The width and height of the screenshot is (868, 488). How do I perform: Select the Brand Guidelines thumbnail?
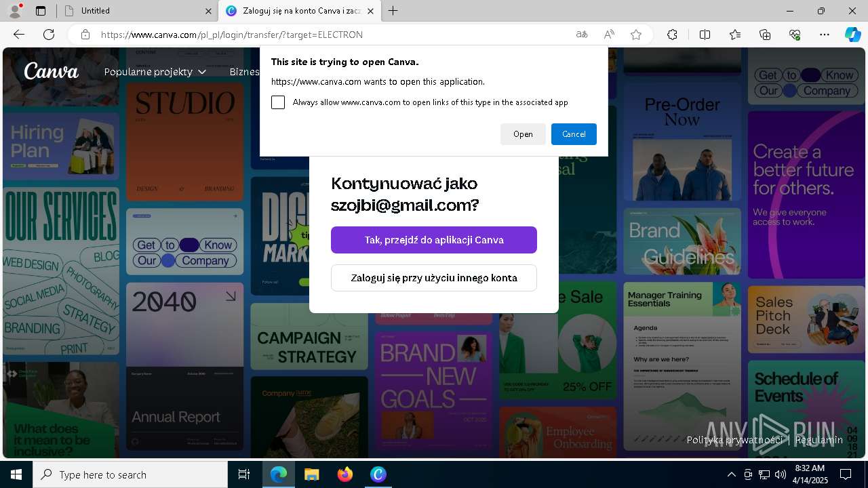pyautogui.click(x=682, y=241)
